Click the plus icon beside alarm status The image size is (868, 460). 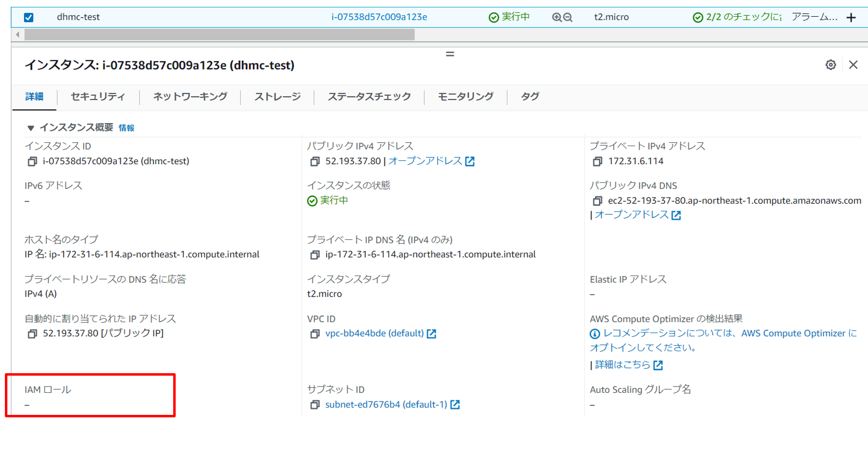[x=851, y=18]
